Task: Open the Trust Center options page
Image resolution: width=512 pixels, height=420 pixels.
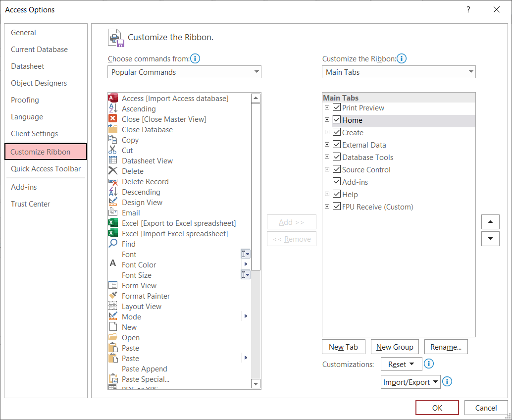Action: point(31,204)
